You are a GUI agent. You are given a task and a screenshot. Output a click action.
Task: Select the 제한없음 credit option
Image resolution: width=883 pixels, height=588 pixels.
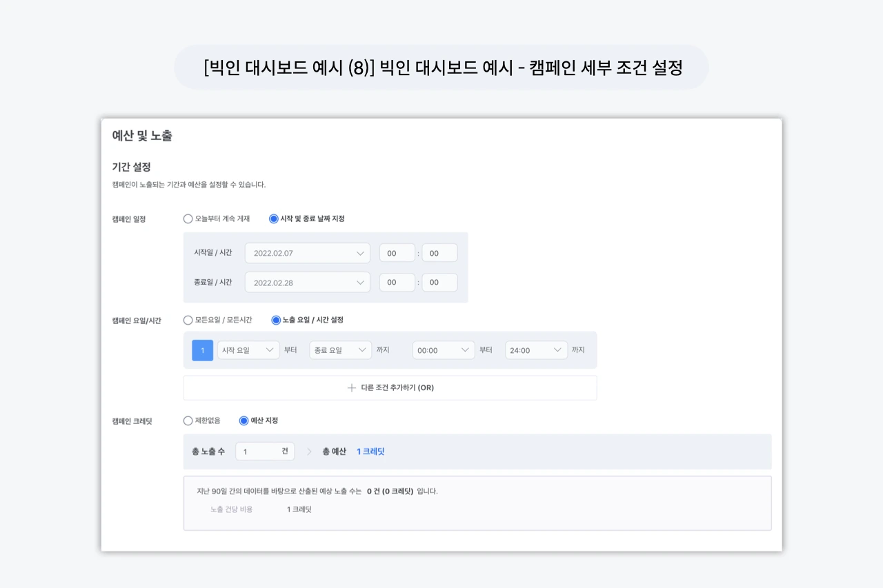point(188,421)
